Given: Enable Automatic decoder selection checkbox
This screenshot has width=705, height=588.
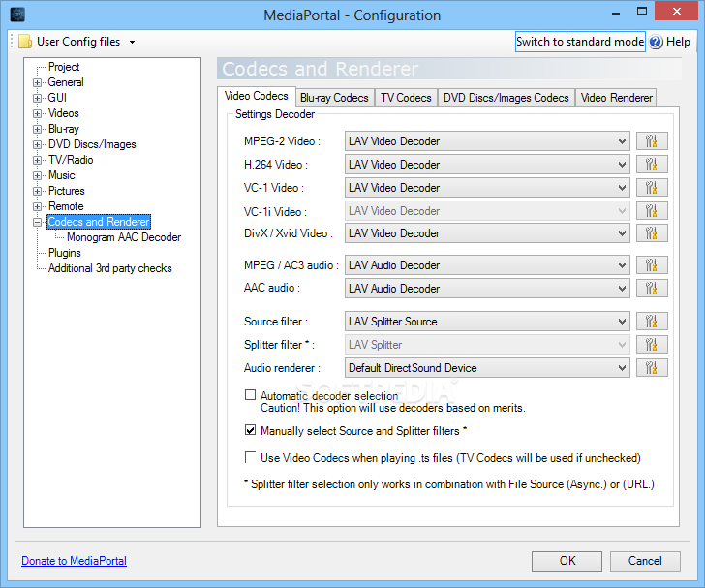Looking at the screenshot, I should [251, 395].
